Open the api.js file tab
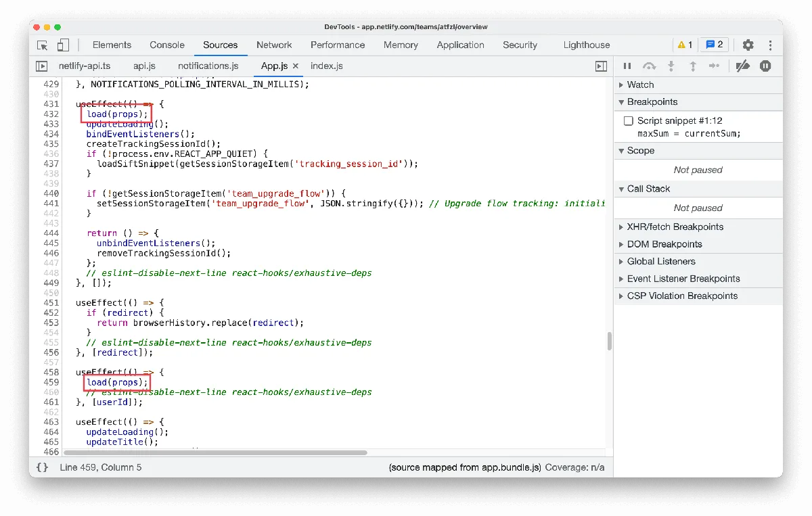812x516 pixels. tap(144, 66)
